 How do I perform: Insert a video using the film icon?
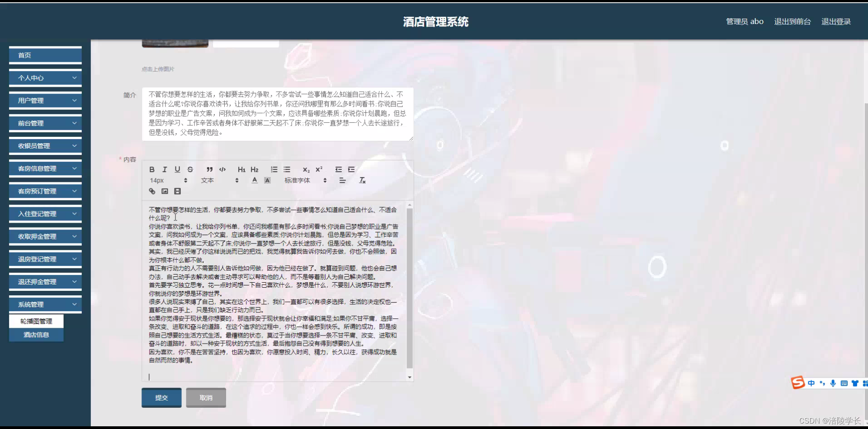177,191
